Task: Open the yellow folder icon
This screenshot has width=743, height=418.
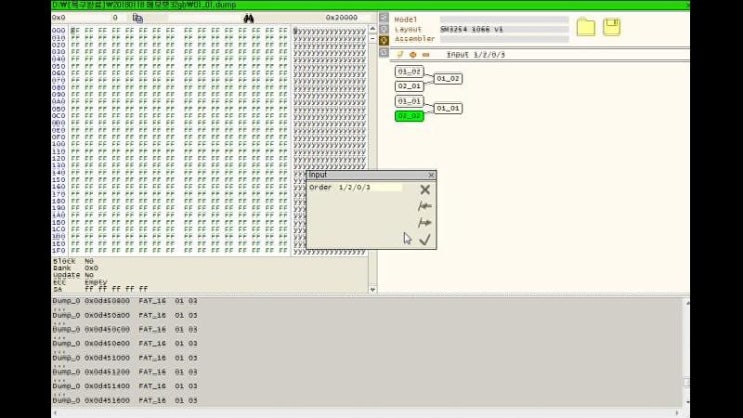Action: 585,27
